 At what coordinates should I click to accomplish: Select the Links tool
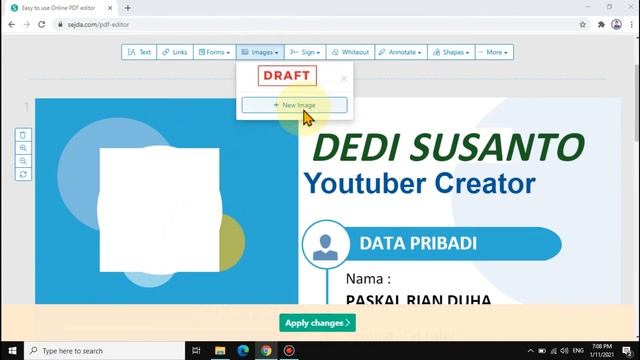(175, 52)
